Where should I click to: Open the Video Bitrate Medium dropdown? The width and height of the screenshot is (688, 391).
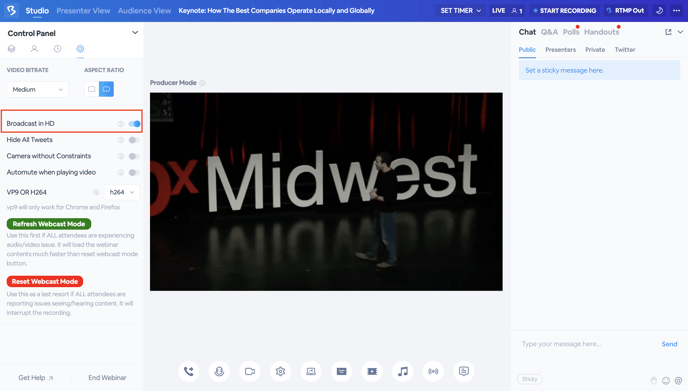(38, 90)
